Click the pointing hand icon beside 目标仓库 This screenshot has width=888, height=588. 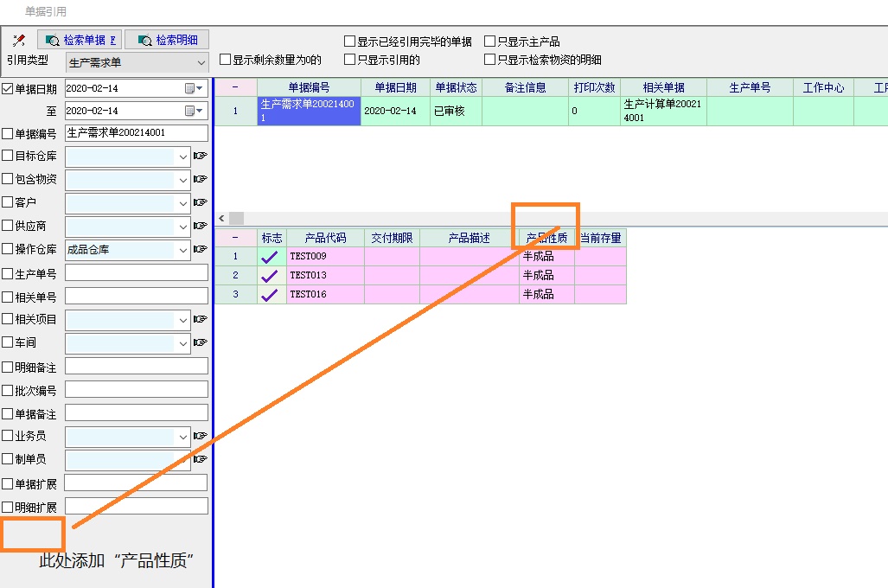201,156
